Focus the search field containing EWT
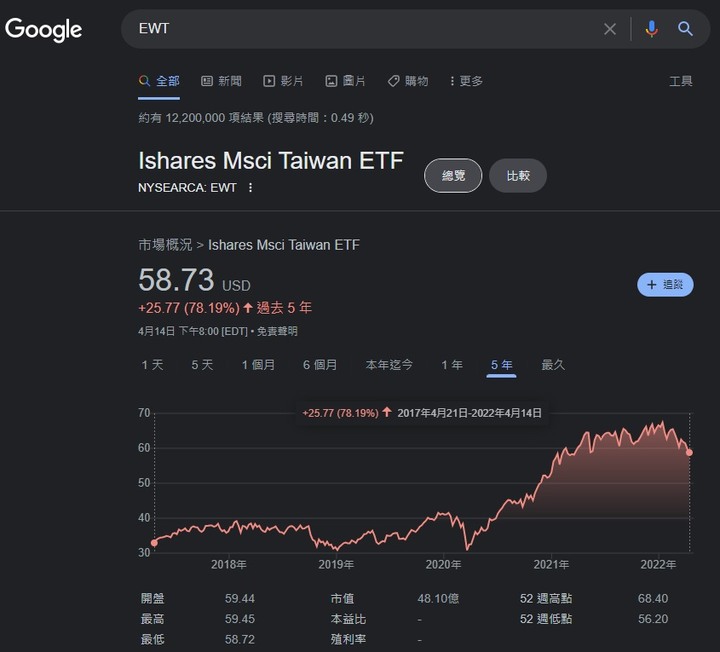Screen dimensions: 720x652 (363, 29)
